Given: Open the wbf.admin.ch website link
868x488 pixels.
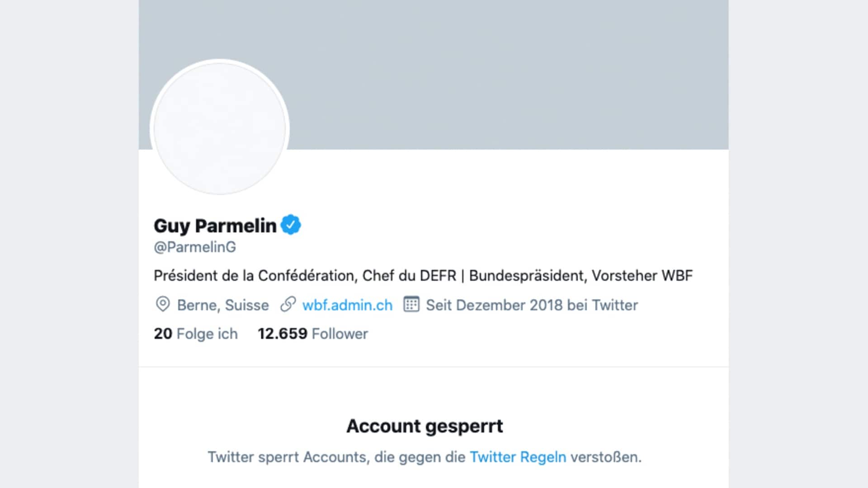Looking at the screenshot, I should (x=347, y=305).
